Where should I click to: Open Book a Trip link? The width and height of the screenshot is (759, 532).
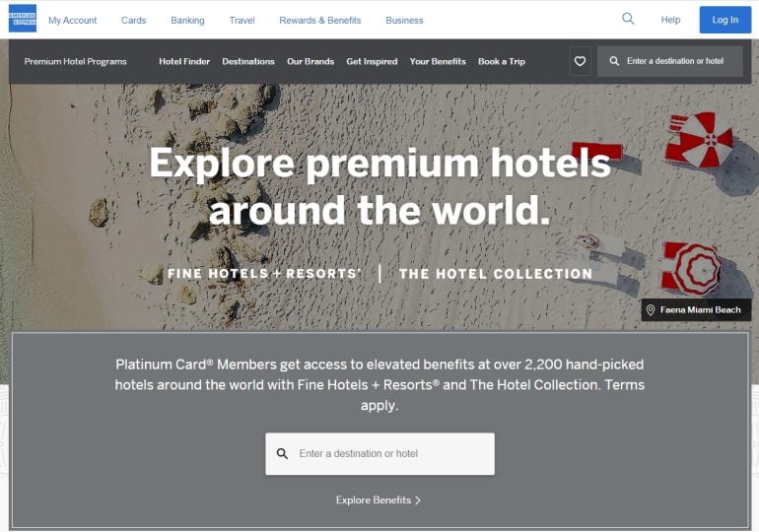[502, 61]
